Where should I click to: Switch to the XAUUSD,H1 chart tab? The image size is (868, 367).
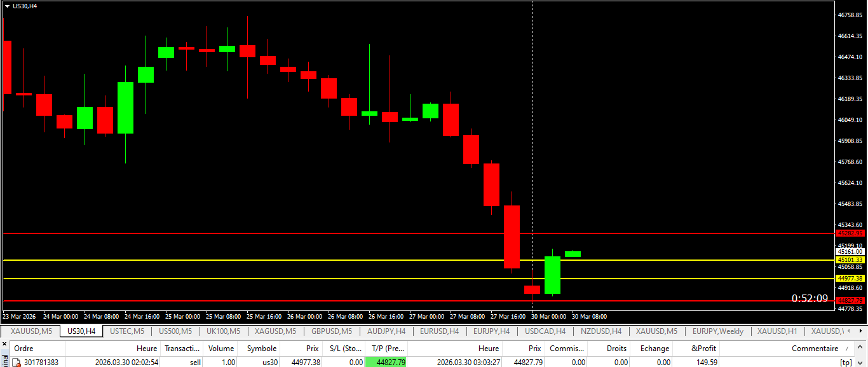point(776,331)
